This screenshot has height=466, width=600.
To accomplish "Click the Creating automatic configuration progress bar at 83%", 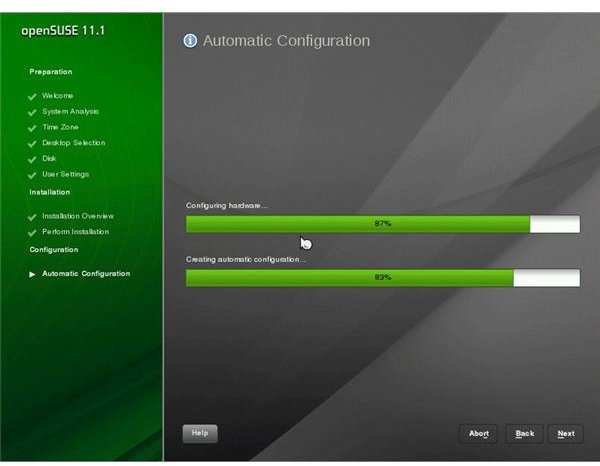I will (383, 278).
